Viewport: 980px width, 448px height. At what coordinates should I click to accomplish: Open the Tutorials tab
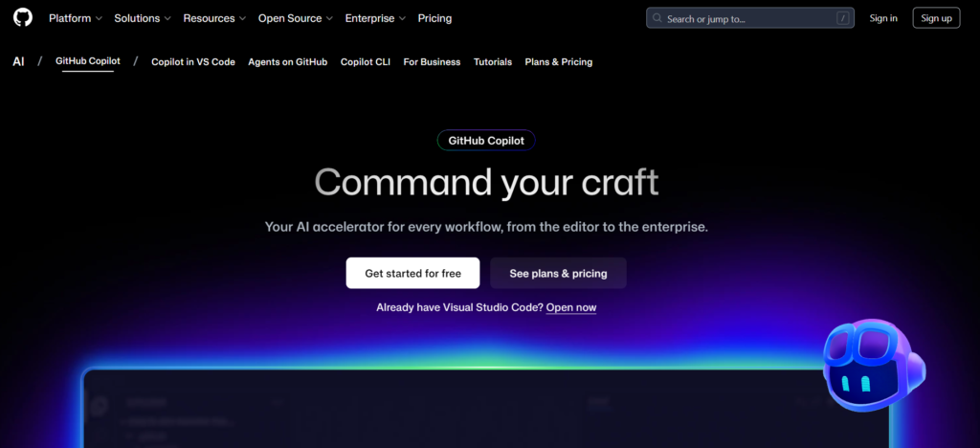tap(493, 62)
